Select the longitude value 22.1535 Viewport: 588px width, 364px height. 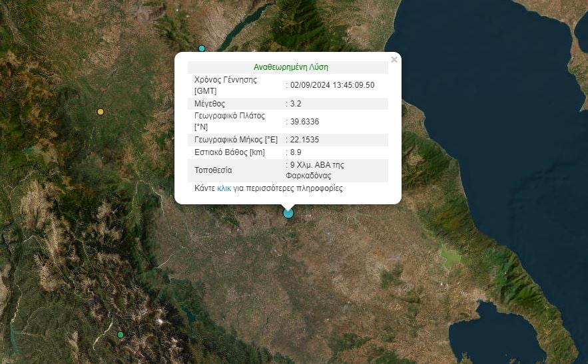tap(303, 140)
